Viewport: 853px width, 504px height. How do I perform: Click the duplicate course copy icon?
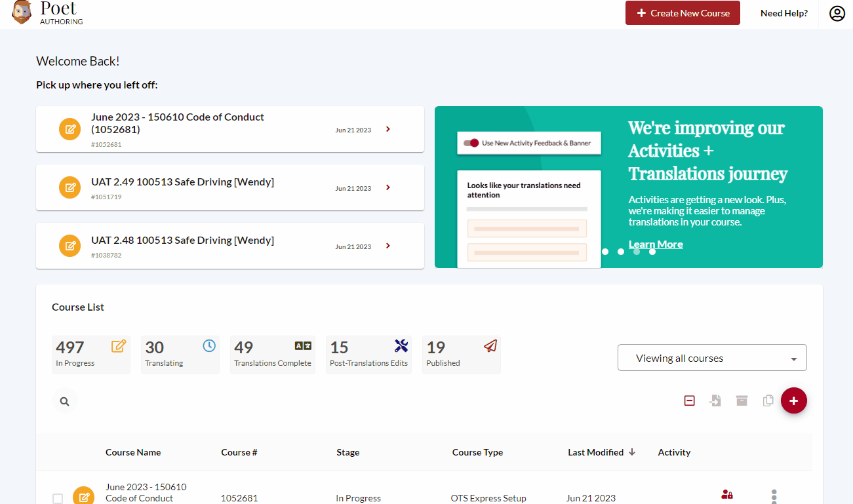[768, 400]
